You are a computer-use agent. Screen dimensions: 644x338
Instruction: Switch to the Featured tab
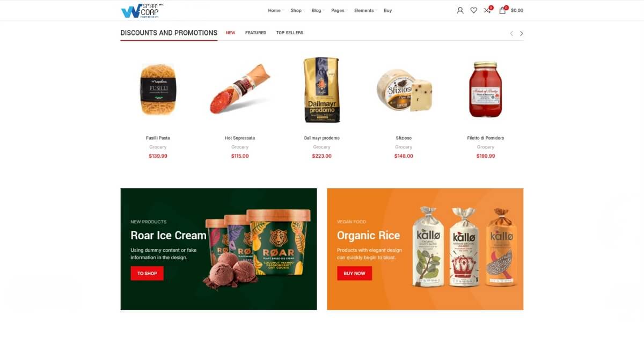tap(255, 33)
